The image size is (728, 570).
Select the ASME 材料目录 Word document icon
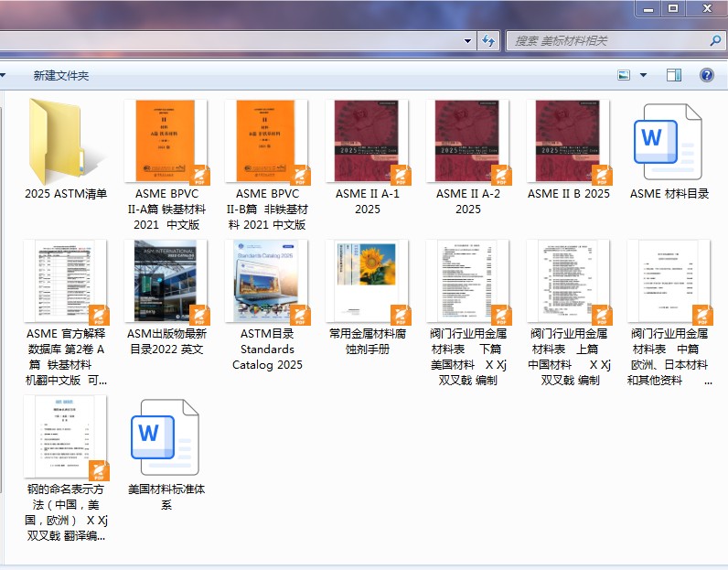669,142
